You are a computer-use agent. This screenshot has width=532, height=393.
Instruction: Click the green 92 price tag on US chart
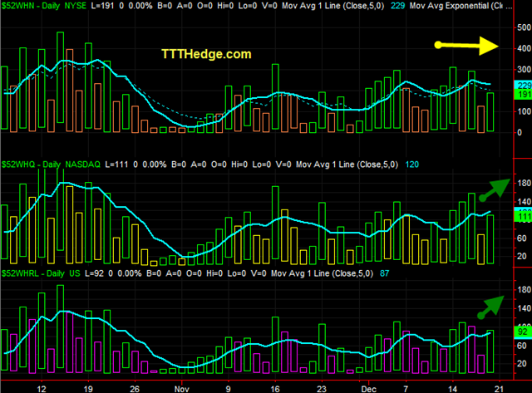coord(523,332)
